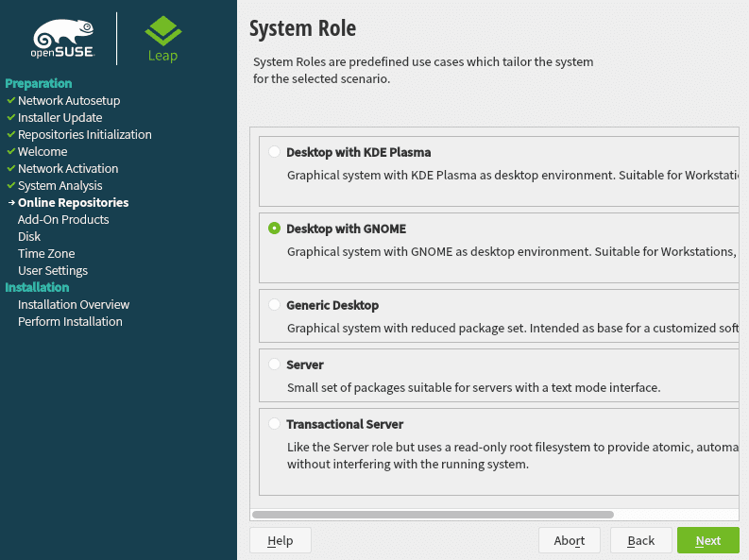Pick the Transactional Server radio button
The image size is (749, 560).
(274, 423)
